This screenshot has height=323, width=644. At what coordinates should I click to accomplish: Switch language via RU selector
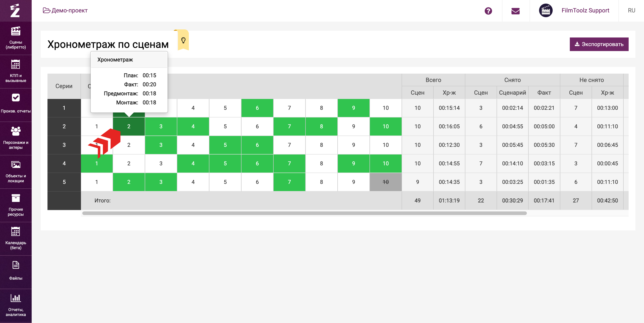(631, 10)
